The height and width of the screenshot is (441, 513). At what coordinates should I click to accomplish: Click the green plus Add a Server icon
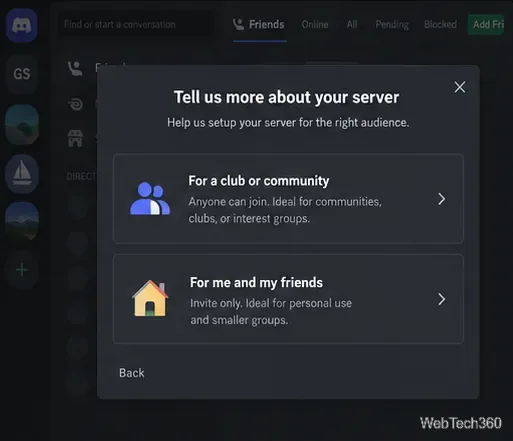tap(22, 270)
